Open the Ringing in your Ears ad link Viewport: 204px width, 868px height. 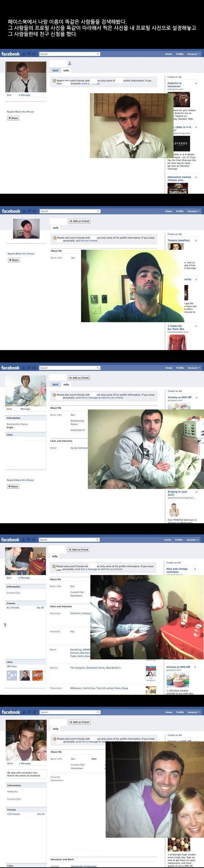(177, 493)
